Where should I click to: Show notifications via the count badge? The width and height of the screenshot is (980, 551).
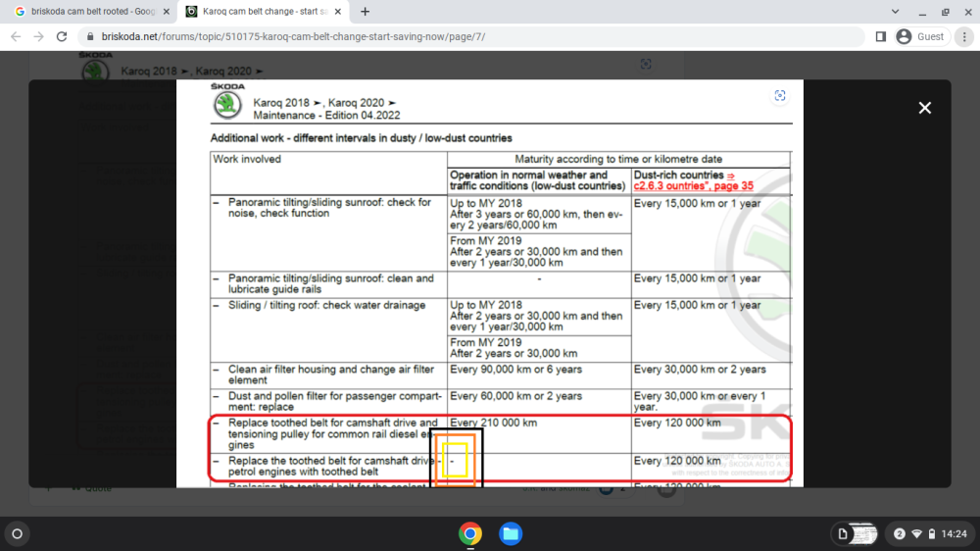point(899,533)
